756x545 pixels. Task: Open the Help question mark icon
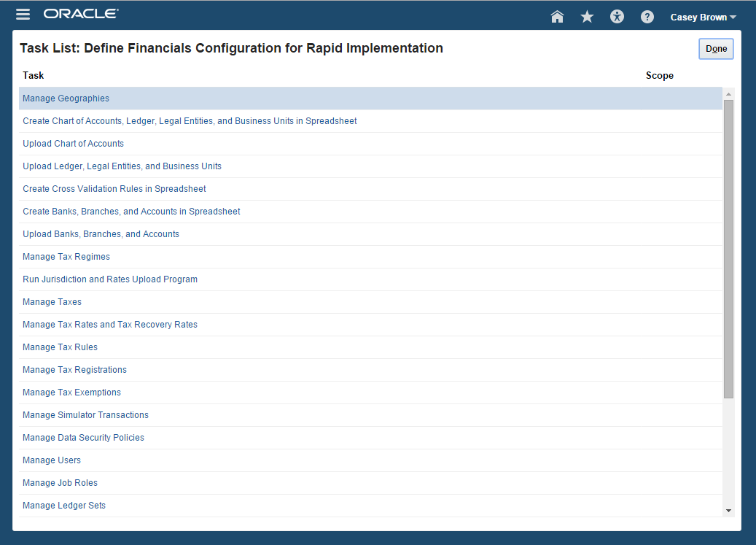pyautogui.click(x=647, y=17)
